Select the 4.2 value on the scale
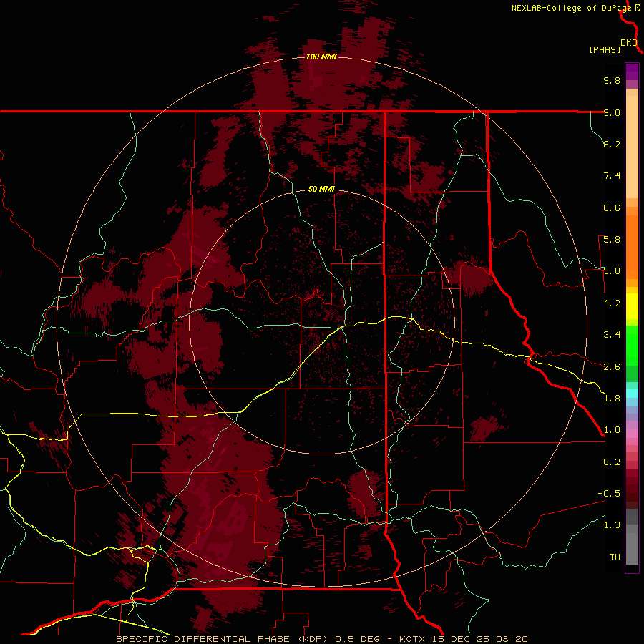The image size is (644, 644). (x=612, y=303)
